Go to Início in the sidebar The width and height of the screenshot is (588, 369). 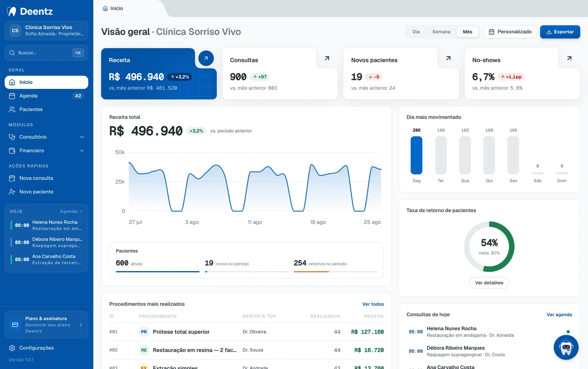(x=47, y=82)
